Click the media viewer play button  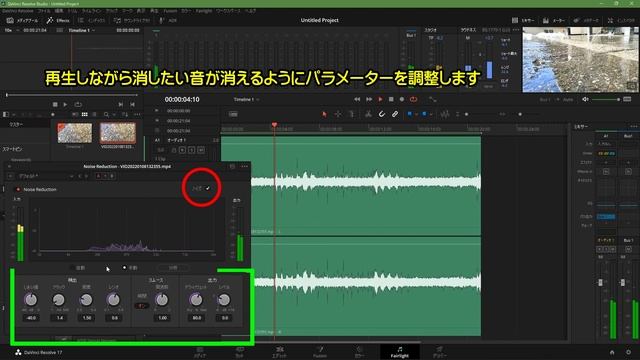(x=65, y=104)
